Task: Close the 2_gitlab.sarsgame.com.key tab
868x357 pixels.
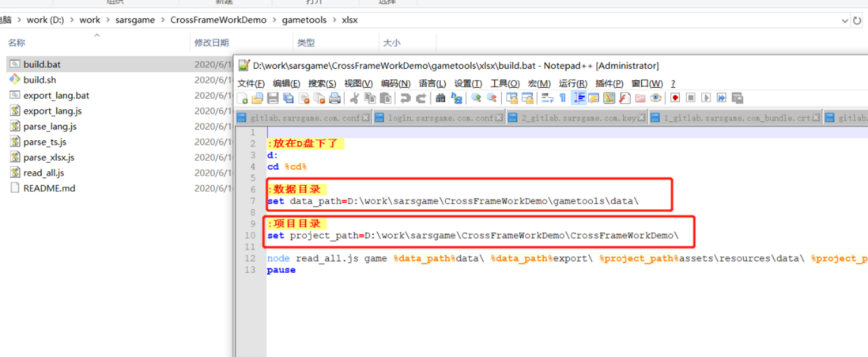Action: coord(641,118)
